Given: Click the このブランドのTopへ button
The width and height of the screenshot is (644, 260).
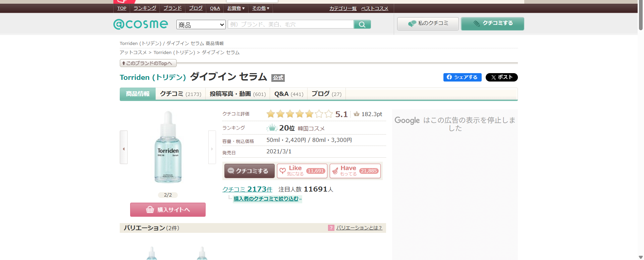Looking at the screenshot, I should [148, 63].
